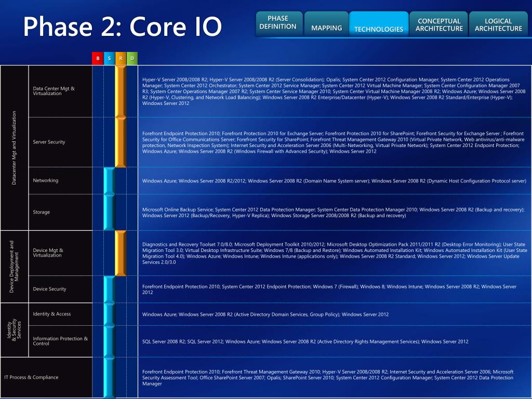Click the Datacenter Mgt and Virtualization vertical heading

pos(14,148)
